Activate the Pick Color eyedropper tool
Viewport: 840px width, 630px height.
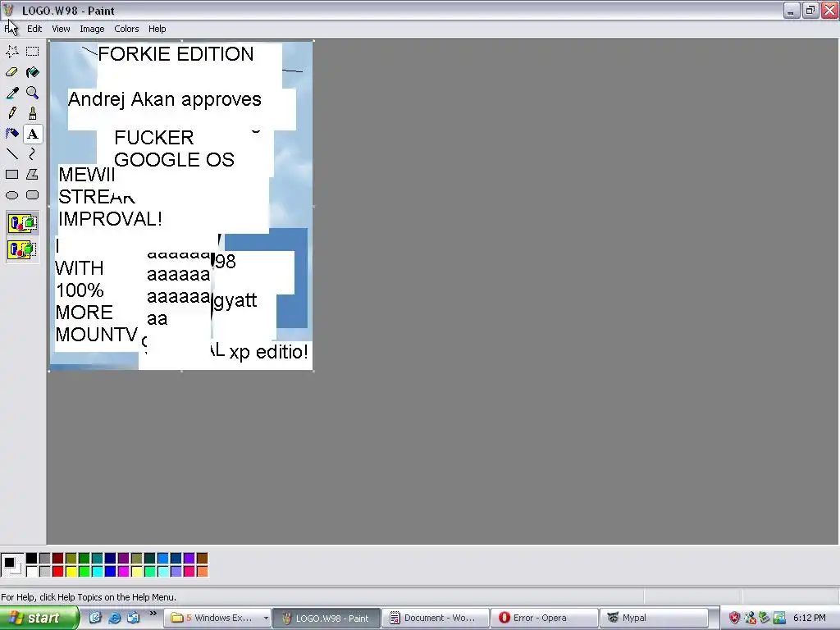11,93
